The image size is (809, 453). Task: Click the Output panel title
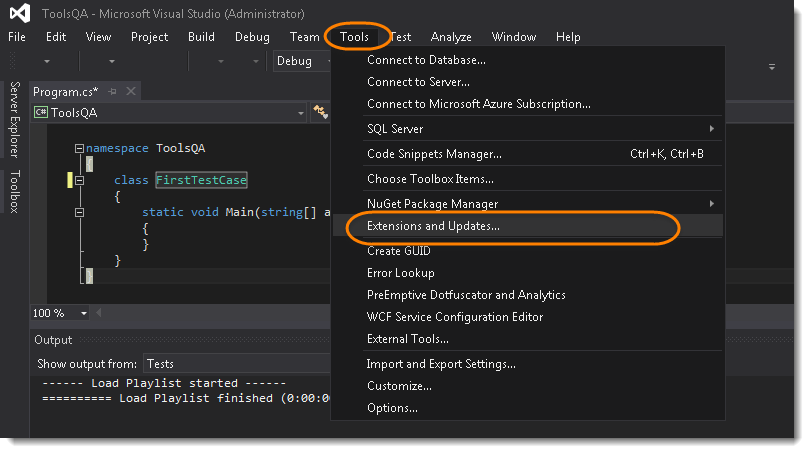pyautogui.click(x=53, y=340)
